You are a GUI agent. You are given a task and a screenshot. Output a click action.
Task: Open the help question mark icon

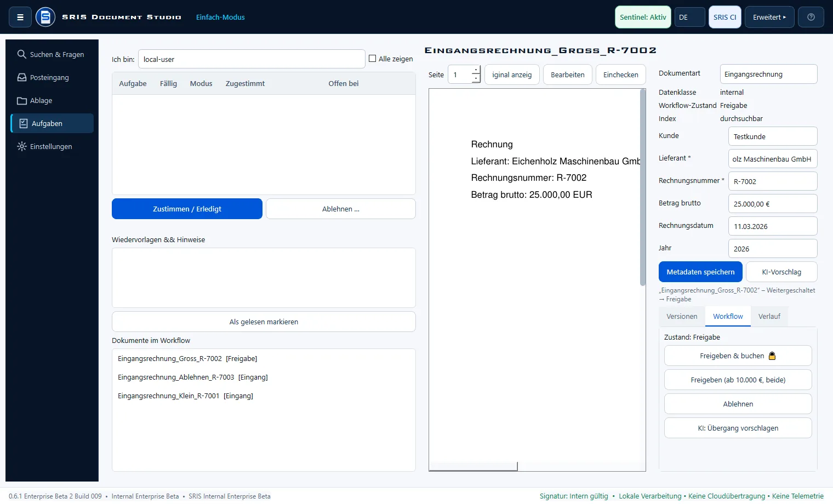[x=811, y=17]
